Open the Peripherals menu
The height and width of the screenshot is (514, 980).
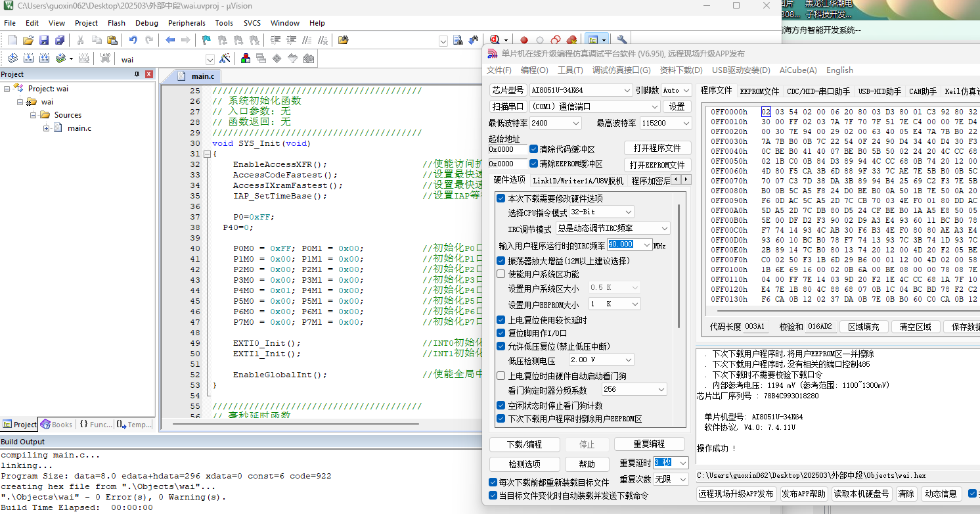[x=187, y=23]
